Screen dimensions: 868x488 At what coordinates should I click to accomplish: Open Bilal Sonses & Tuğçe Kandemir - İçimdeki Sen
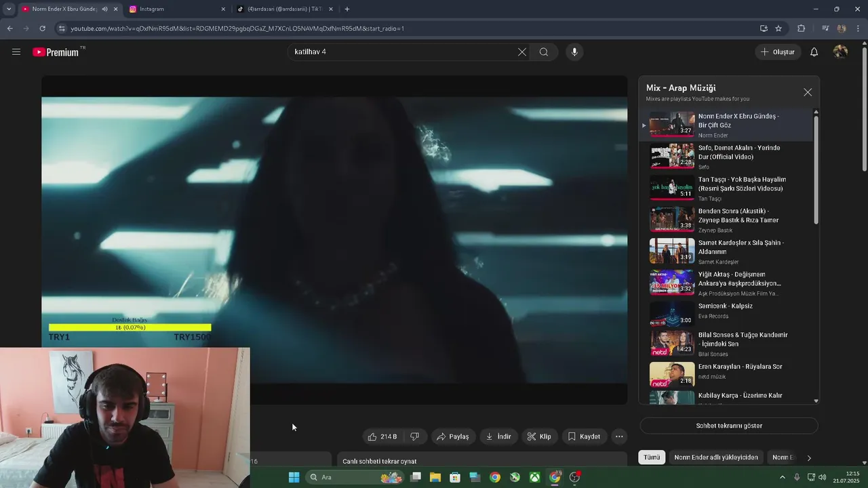coord(743,339)
